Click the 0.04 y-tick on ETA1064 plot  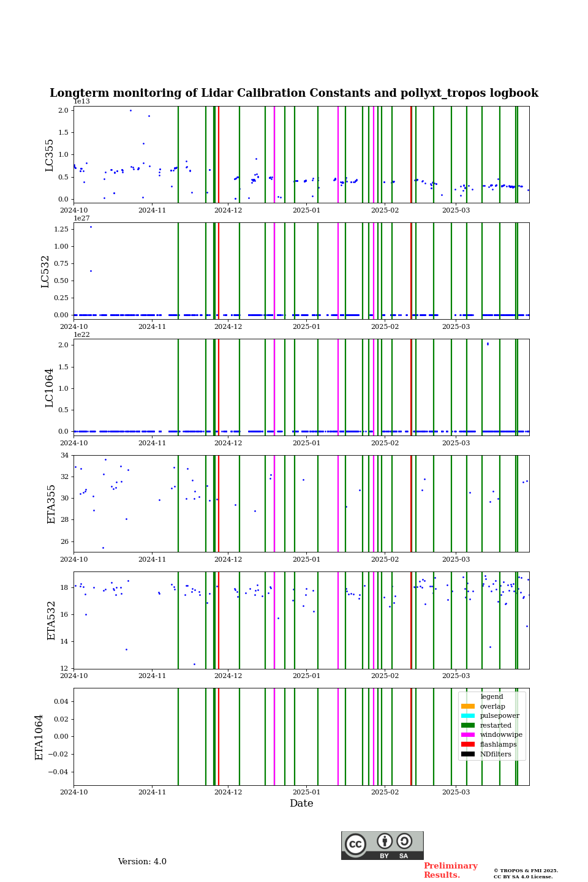click(x=61, y=701)
